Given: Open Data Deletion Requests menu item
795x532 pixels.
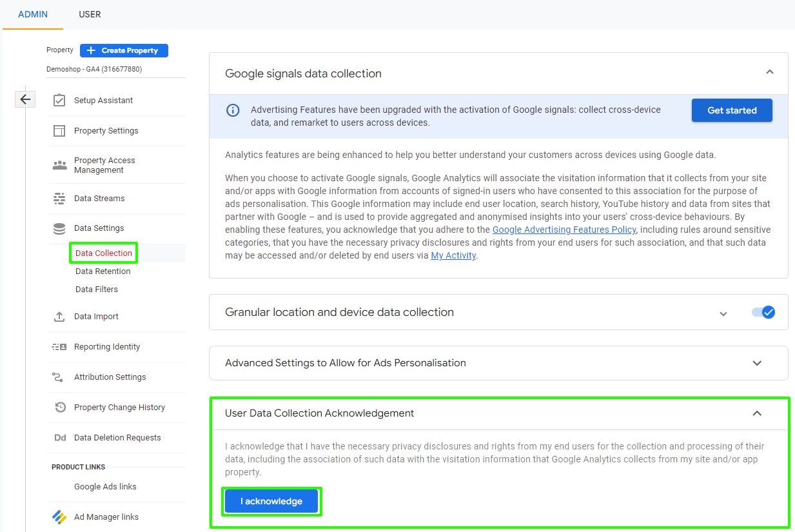Looking at the screenshot, I should (x=117, y=438).
